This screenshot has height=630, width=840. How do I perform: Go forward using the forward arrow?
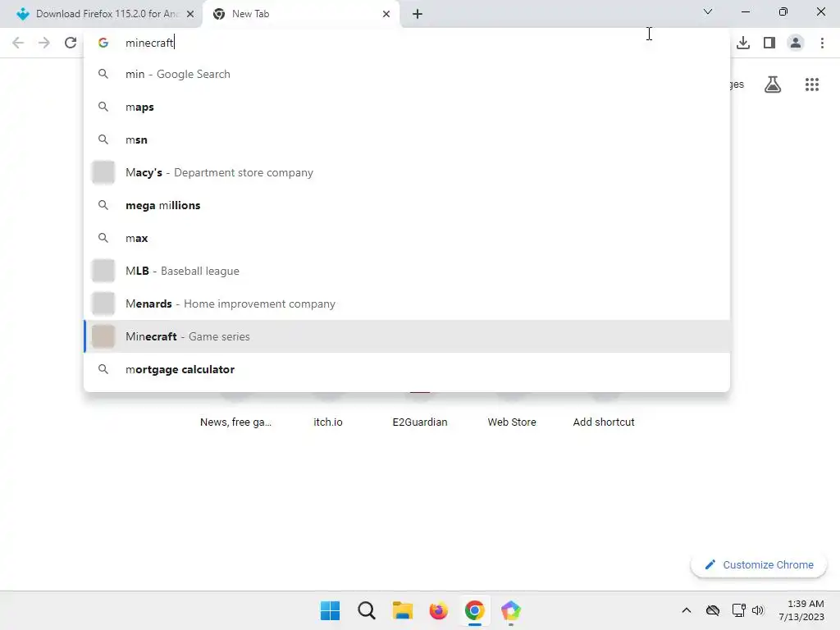44,43
